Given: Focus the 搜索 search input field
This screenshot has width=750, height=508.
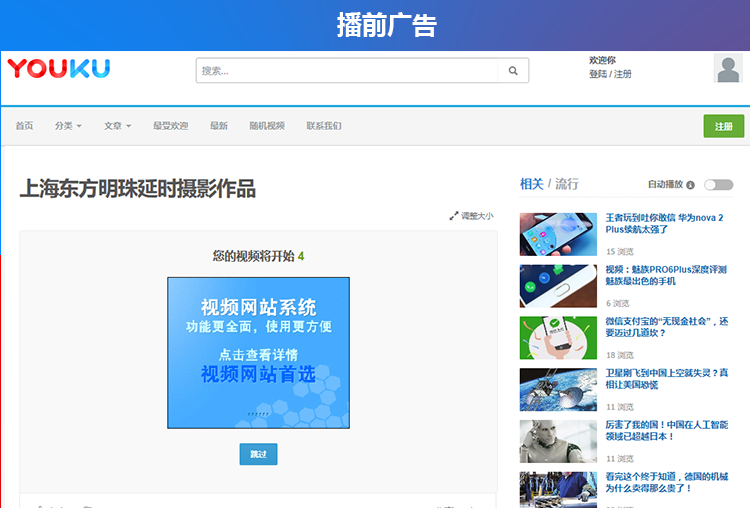Looking at the screenshot, I should [x=347, y=71].
